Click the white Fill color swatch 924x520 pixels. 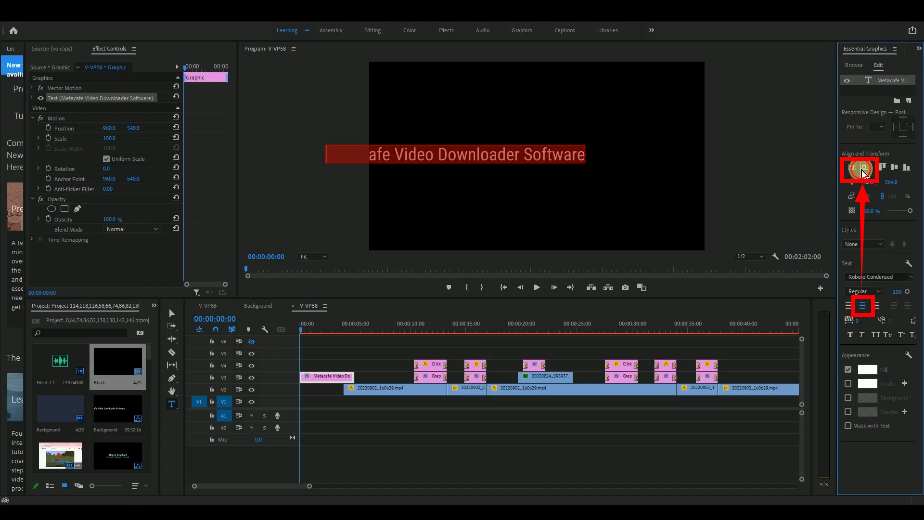coord(867,369)
